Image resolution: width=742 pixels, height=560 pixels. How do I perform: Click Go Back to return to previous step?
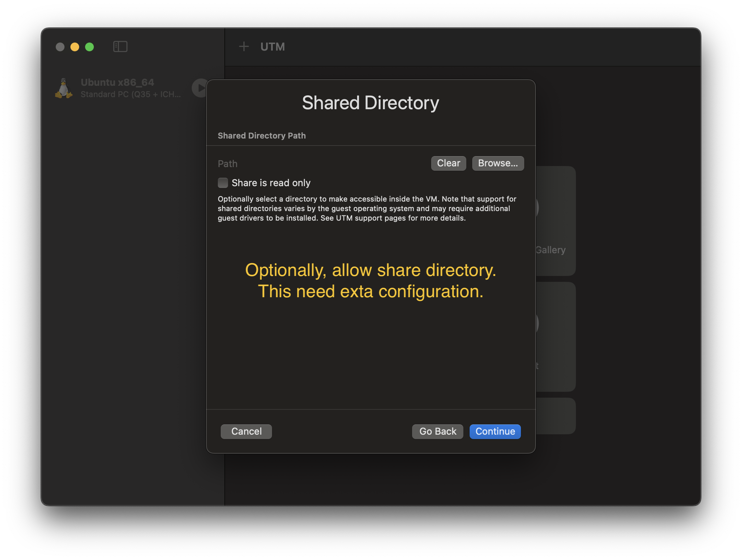[x=438, y=431]
